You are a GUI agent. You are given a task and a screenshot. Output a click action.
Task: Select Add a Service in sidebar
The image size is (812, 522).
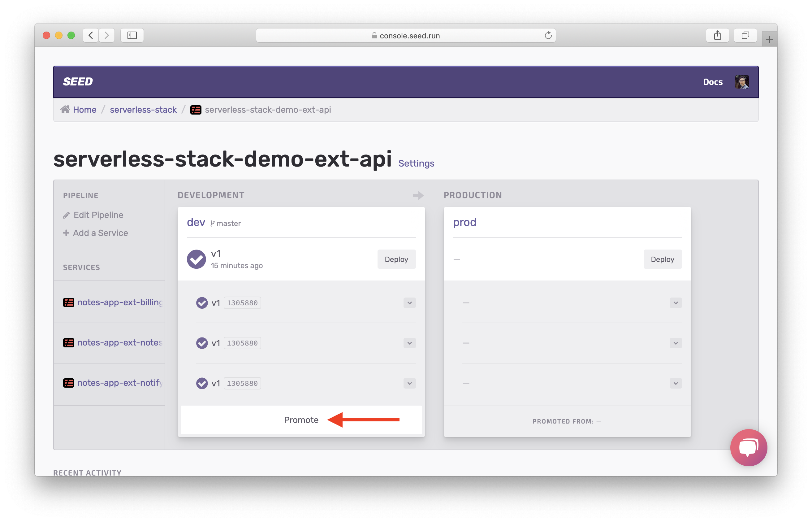[100, 233]
